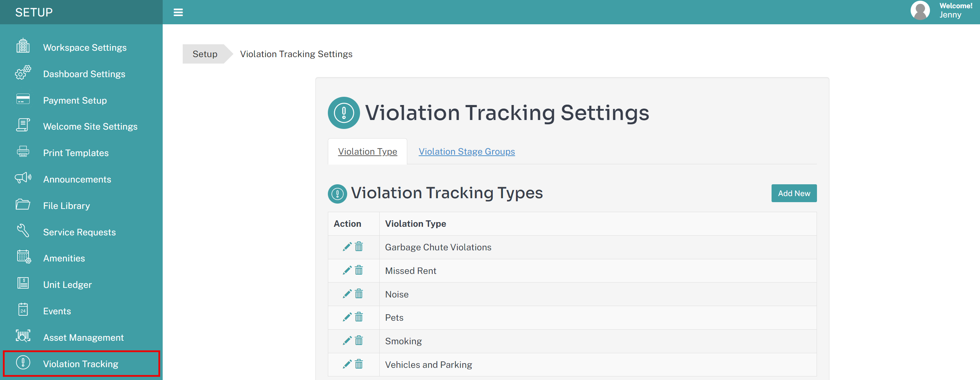Edit the Noise violation type
The width and height of the screenshot is (980, 380).
point(347,294)
